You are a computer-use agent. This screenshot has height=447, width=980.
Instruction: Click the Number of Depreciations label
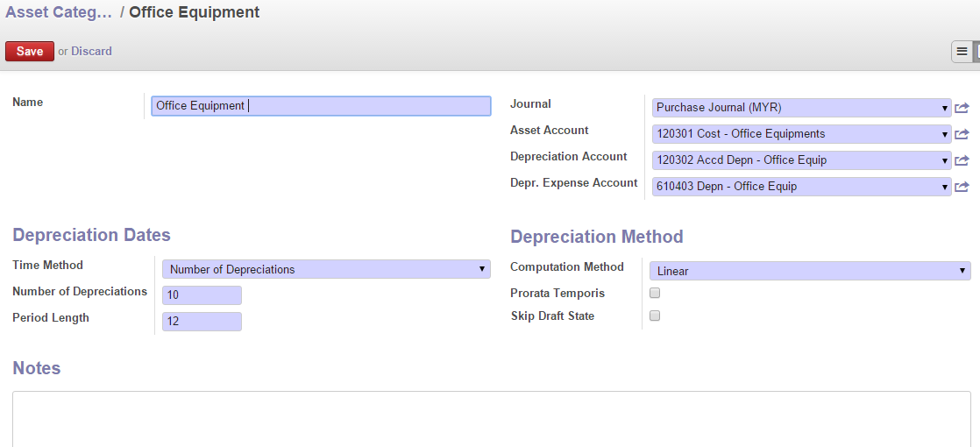click(x=80, y=292)
